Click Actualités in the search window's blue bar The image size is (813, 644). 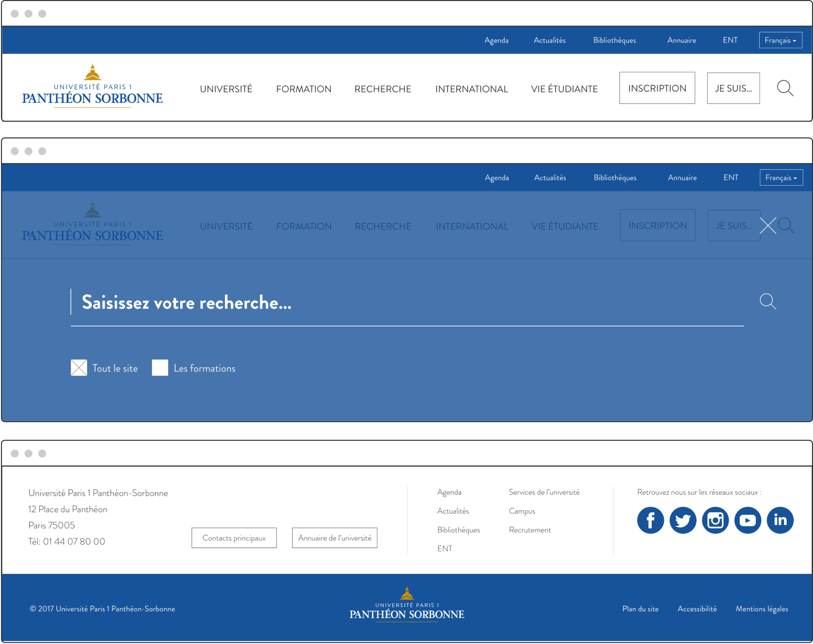pyautogui.click(x=550, y=177)
